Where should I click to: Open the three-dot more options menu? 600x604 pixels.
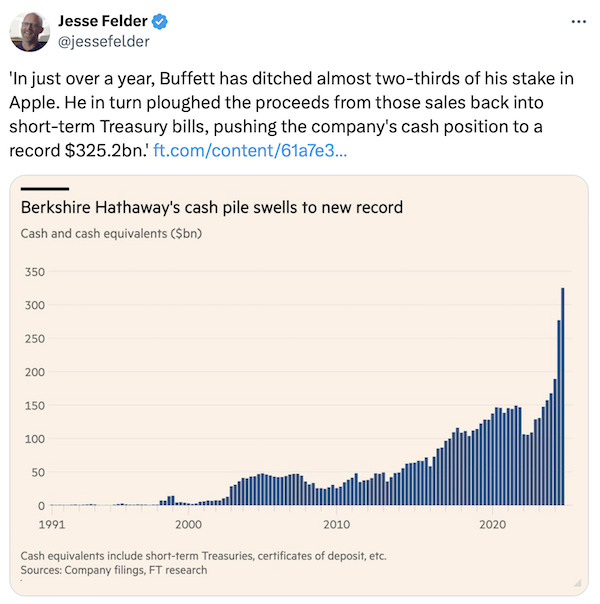click(578, 21)
